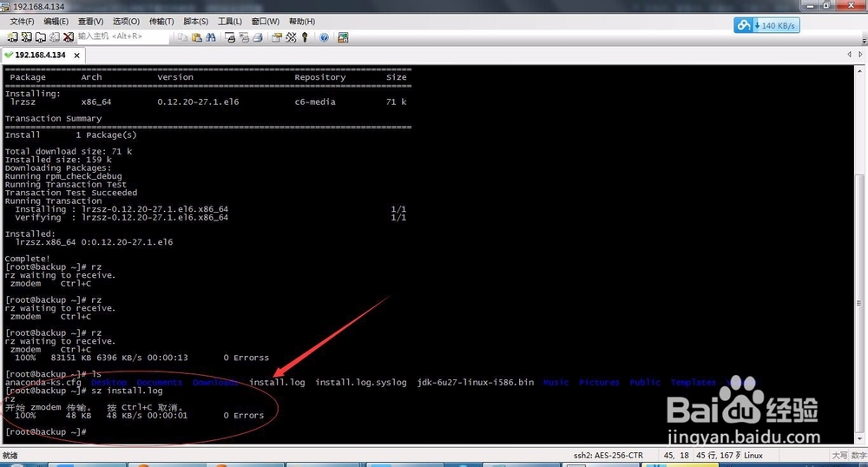The height and width of the screenshot is (467, 868).
Task: Click the cloud speed widget logo
Action: (x=744, y=25)
